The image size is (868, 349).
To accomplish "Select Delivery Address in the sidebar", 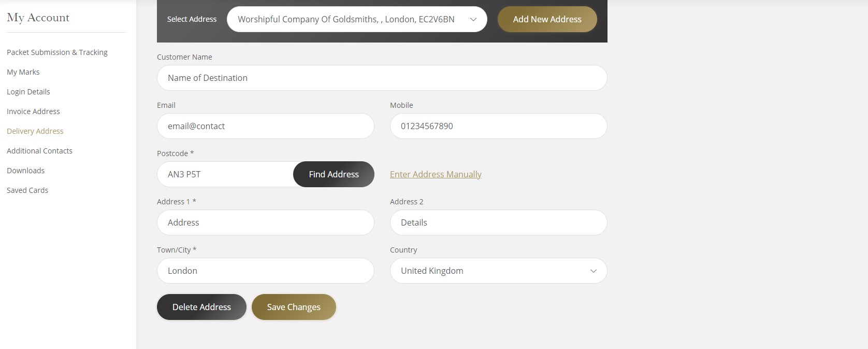I will (x=35, y=131).
